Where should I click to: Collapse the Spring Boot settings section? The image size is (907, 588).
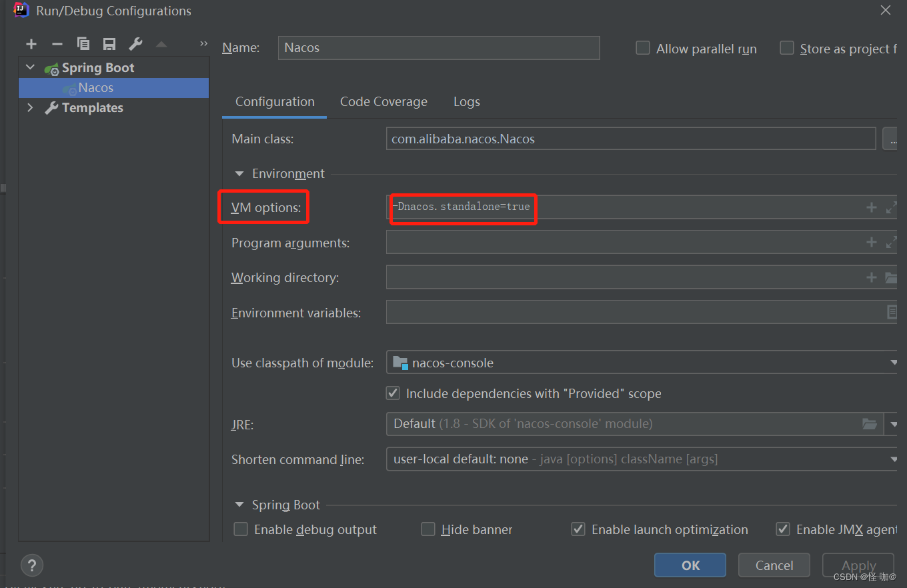tap(239, 505)
